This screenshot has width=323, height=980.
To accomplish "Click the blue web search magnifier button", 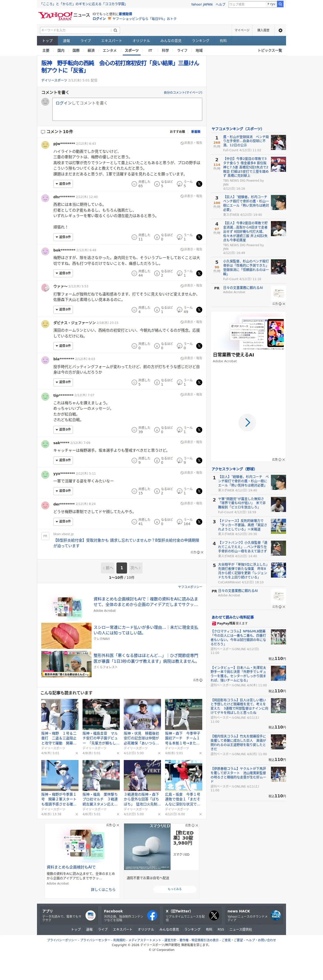I will coord(280,4).
